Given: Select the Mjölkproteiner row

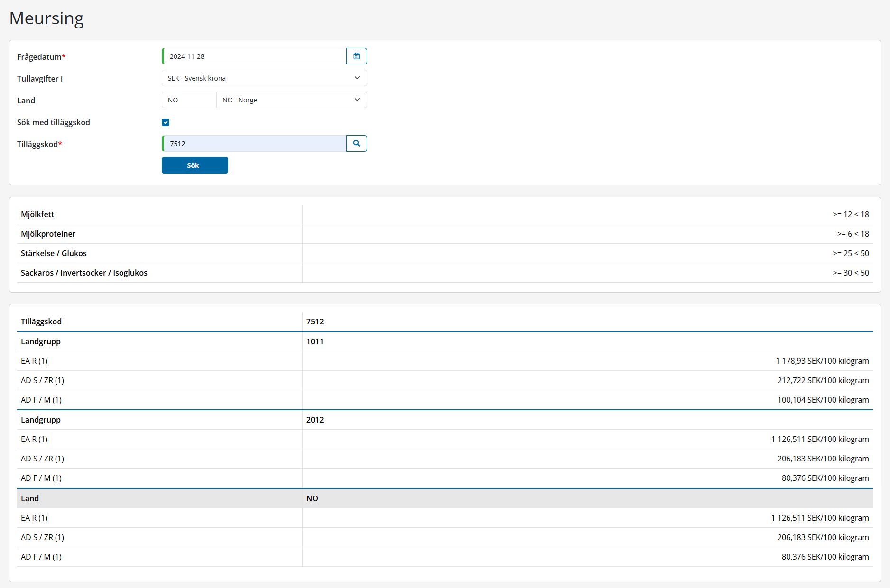Looking at the screenshot, I should [x=48, y=234].
